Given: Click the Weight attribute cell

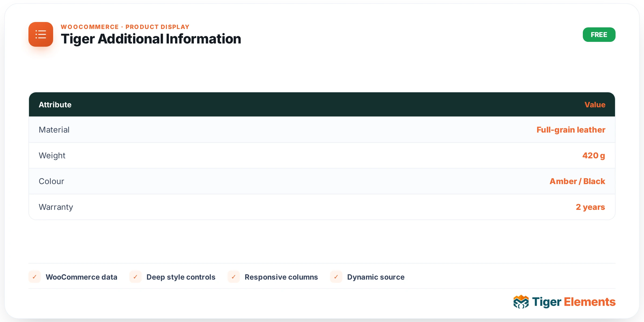Looking at the screenshot, I should [x=52, y=156].
